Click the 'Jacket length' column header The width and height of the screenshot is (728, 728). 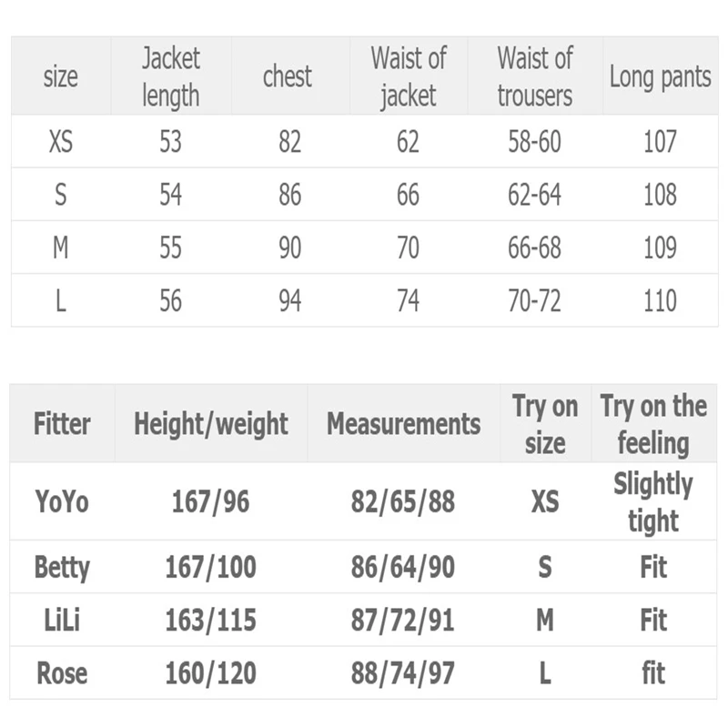click(171, 76)
